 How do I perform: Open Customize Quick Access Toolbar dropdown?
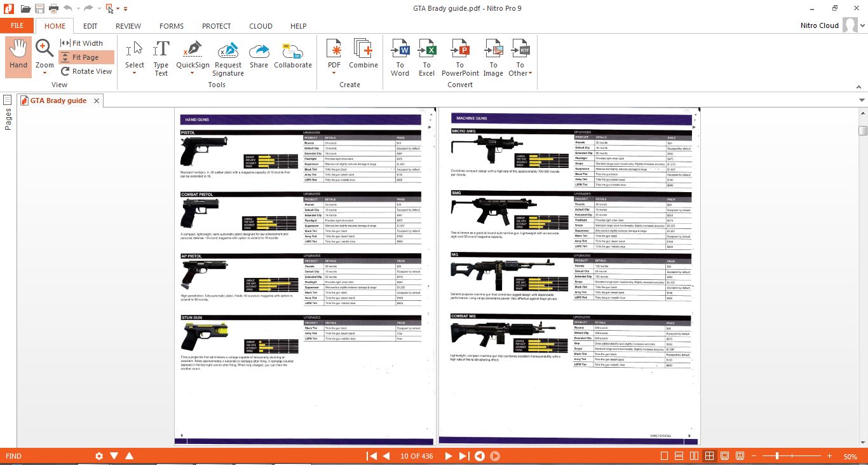click(x=125, y=9)
